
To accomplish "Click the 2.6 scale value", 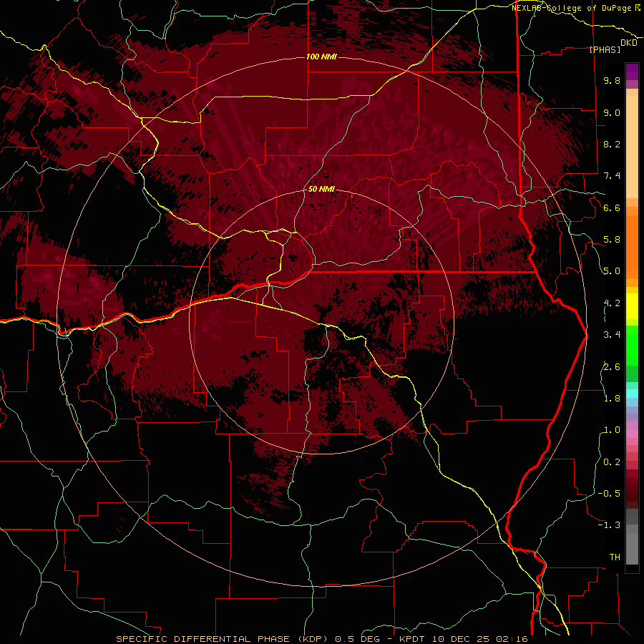I will click(x=612, y=366).
